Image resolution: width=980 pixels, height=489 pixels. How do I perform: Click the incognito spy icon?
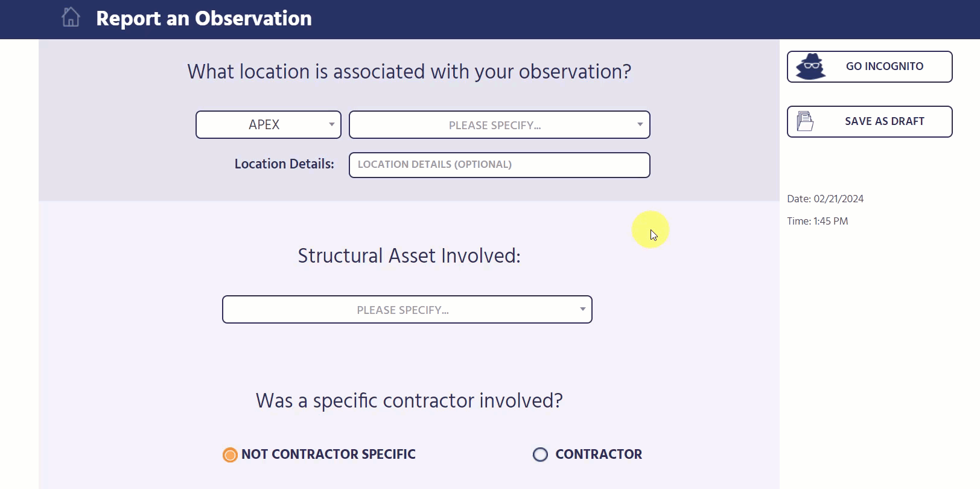810,66
